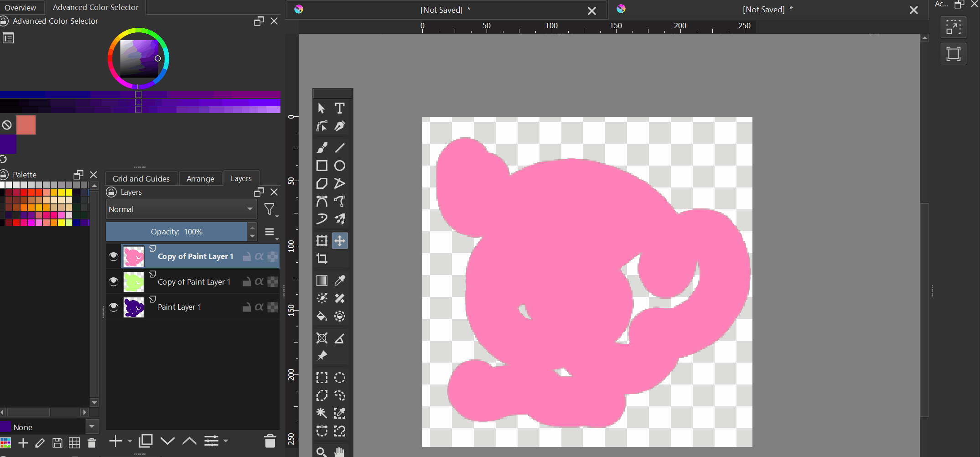Image resolution: width=980 pixels, height=457 pixels.
Task: Open the layer filter funnel dropdown
Action: click(271, 210)
